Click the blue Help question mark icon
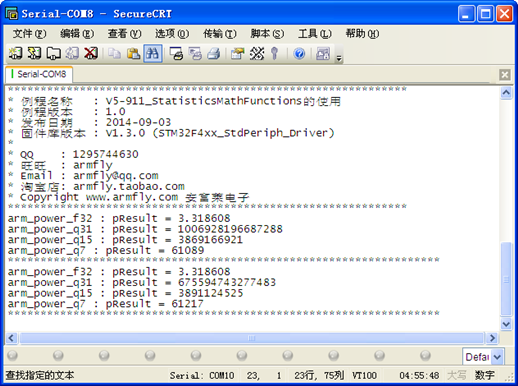The height and width of the screenshot is (386, 518). pyautogui.click(x=299, y=53)
